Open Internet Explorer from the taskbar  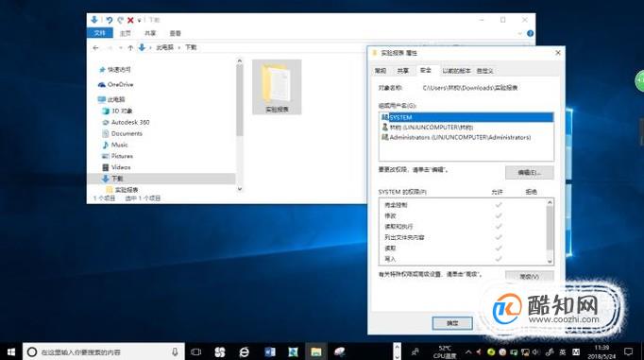[245, 351]
